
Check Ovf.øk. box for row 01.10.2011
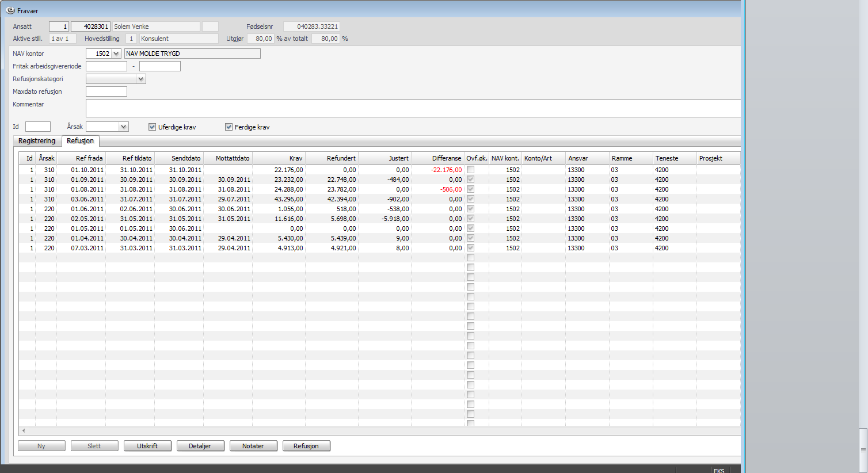pyautogui.click(x=470, y=170)
